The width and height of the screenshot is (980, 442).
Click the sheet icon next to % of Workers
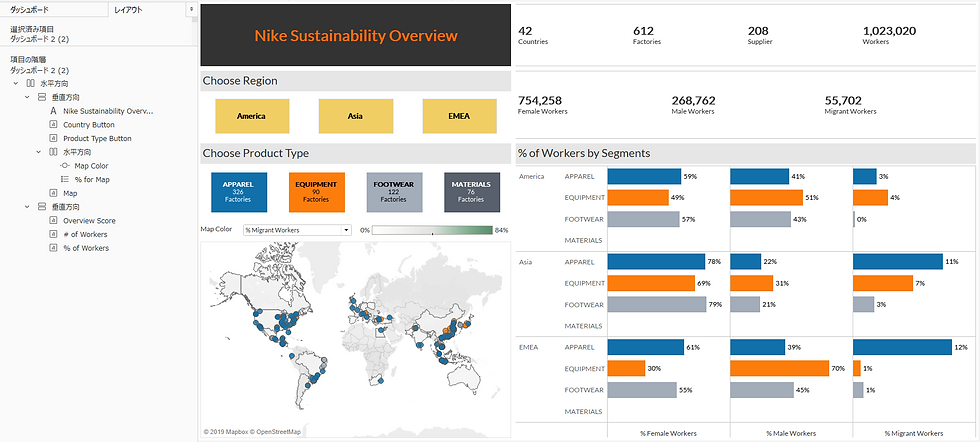[53, 248]
